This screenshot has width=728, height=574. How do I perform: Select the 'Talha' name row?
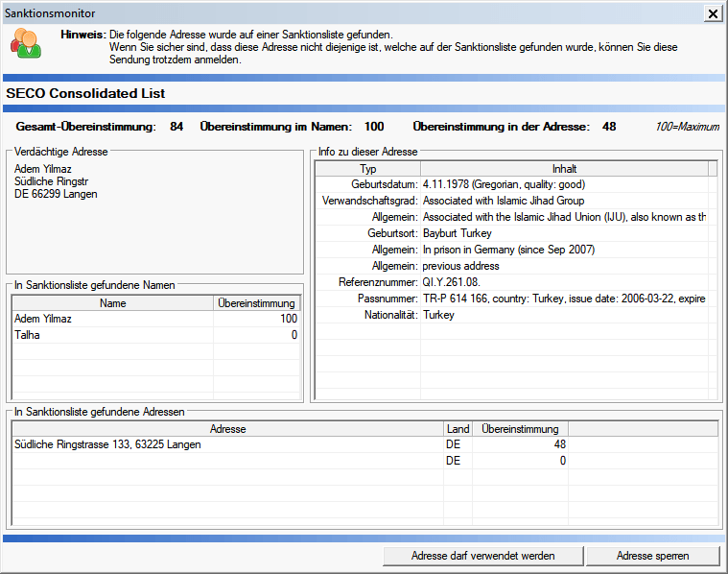156,335
